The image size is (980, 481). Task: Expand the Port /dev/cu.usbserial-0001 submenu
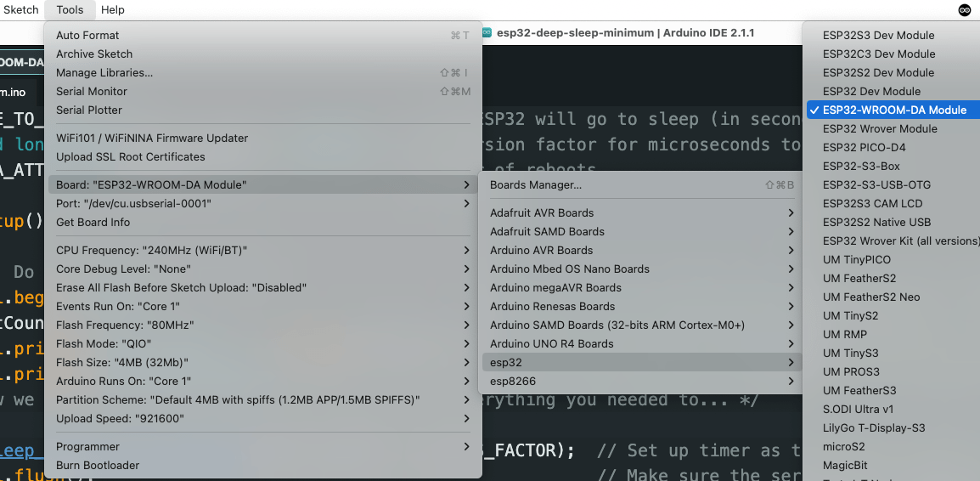263,204
